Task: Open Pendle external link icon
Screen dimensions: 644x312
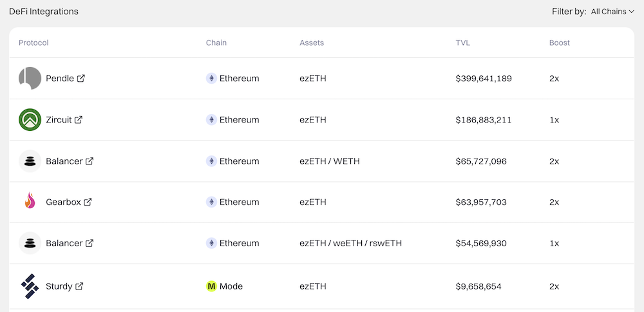Action: pyautogui.click(x=81, y=78)
